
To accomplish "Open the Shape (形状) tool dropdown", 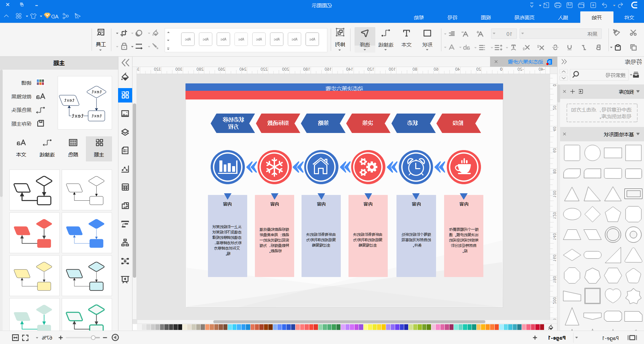I will (427, 40).
